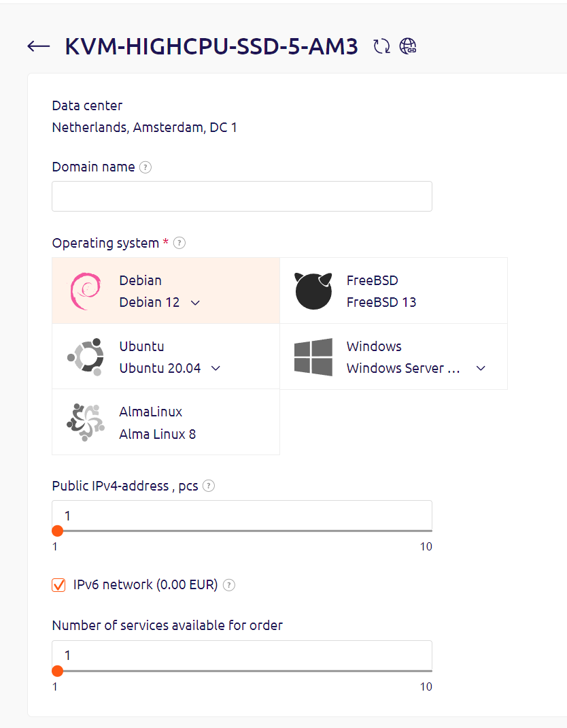Image resolution: width=567 pixels, height=728 pixels.
Task: Select the Ubuntu operating system tile
Action: (x=166, y=357)
